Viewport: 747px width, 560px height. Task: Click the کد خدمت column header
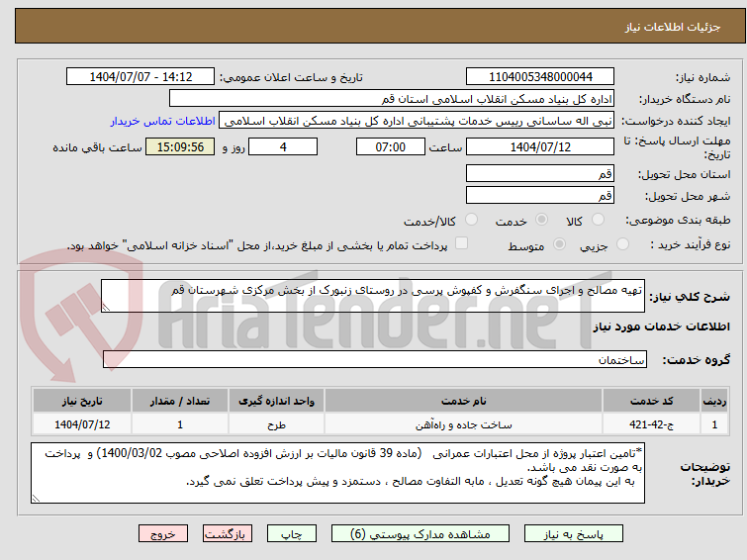pyautogui.click(x=651, y=401)
